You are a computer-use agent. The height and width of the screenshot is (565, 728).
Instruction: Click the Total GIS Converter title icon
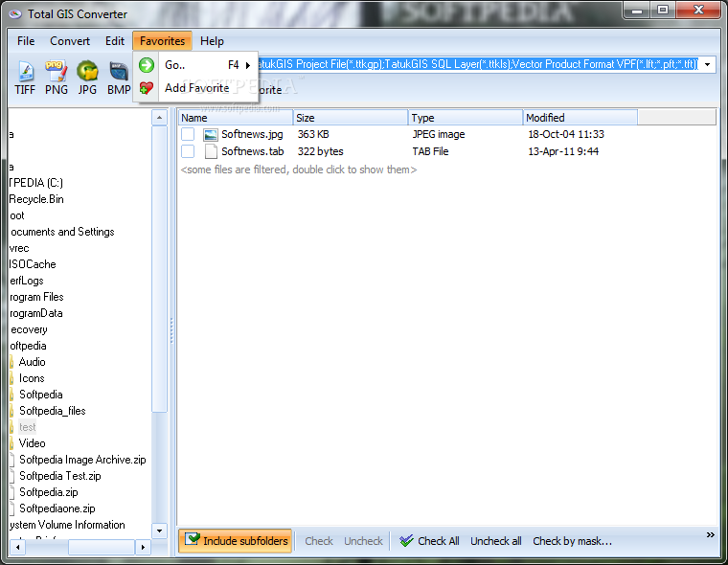click(15, 14)
